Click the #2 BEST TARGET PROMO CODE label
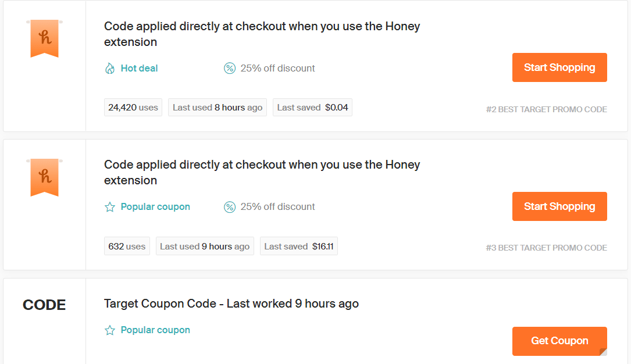The image size is (631, 364). click(x=546, y=109)
